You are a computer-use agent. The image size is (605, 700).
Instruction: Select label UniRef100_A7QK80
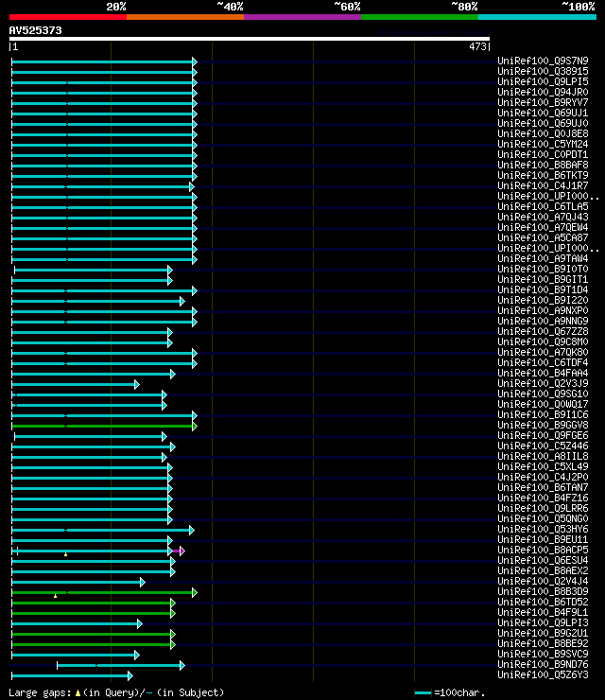[543, 352]
